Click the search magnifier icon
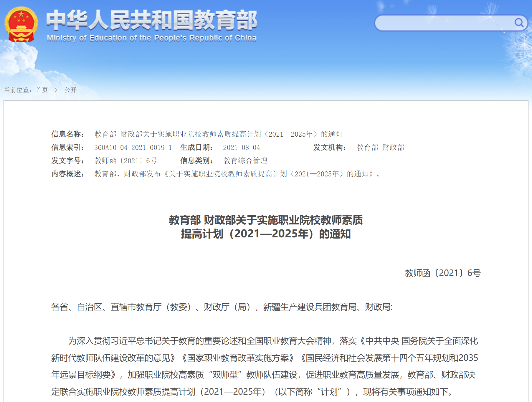532x402 pixels. pos(519,23)
